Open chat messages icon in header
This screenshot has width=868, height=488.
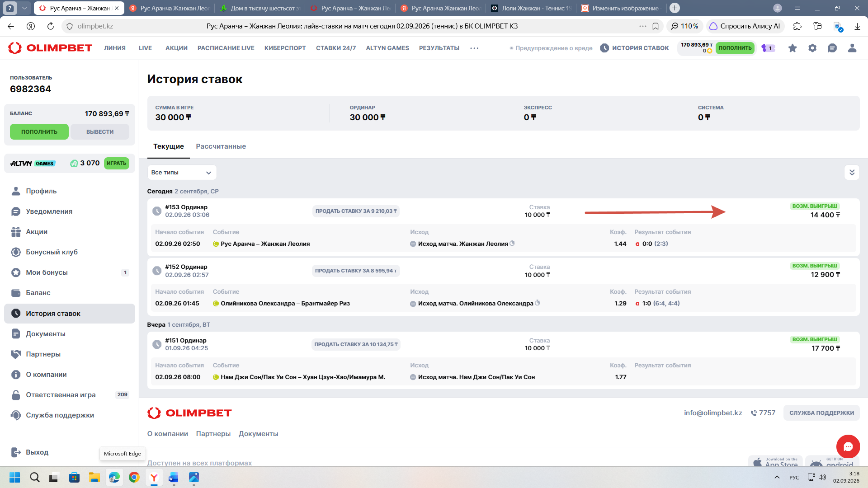click(x=832, y=48)
